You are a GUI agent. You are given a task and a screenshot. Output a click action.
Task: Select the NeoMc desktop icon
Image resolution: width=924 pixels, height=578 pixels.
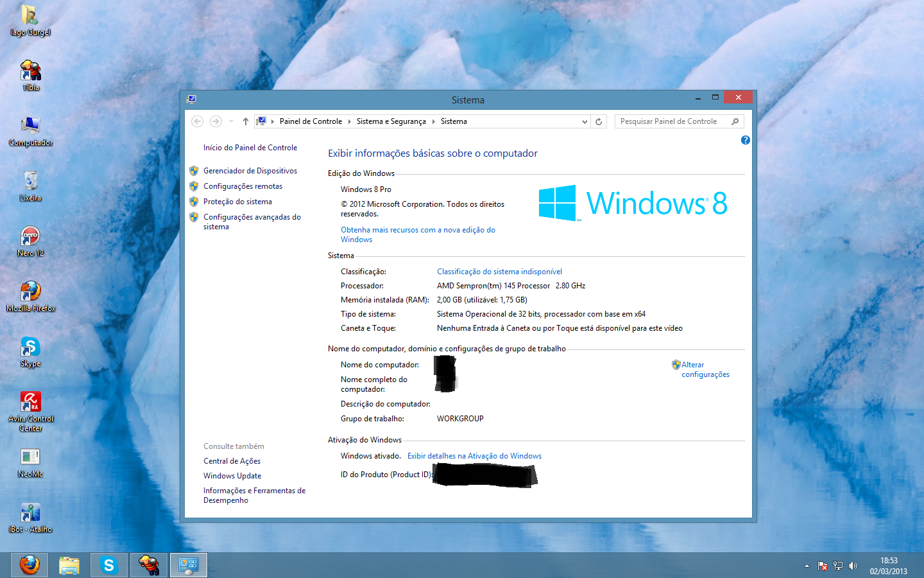[30, 462]
